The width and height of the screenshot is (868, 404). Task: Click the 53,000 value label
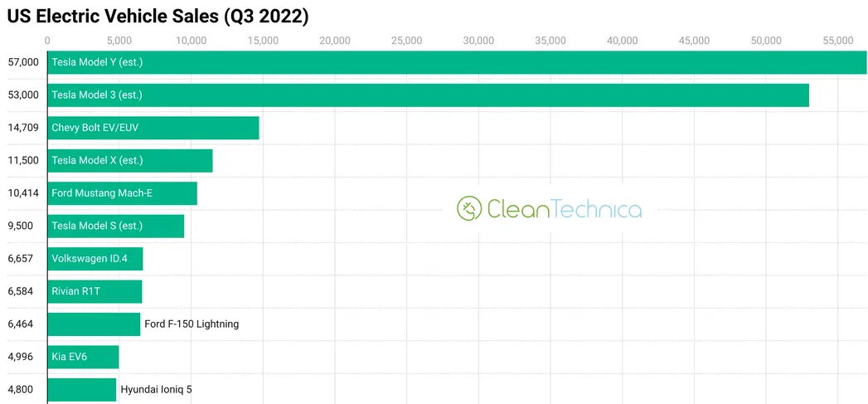coord(23,95)
